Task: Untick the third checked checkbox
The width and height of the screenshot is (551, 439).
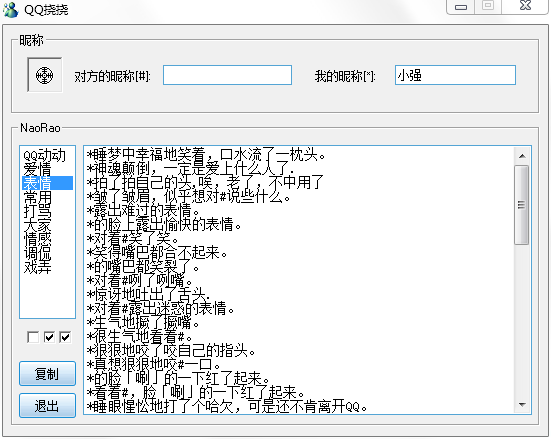Action: [65, 337]
